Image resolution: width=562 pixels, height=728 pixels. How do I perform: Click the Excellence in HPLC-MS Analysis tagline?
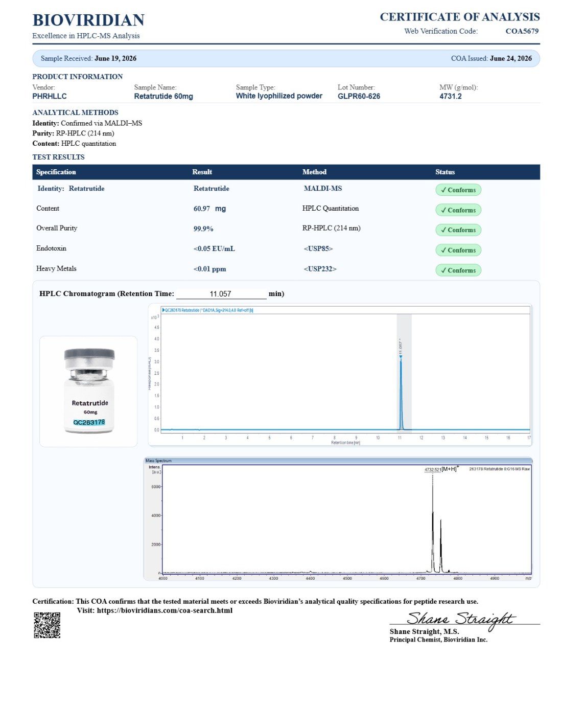click(86, 36)
